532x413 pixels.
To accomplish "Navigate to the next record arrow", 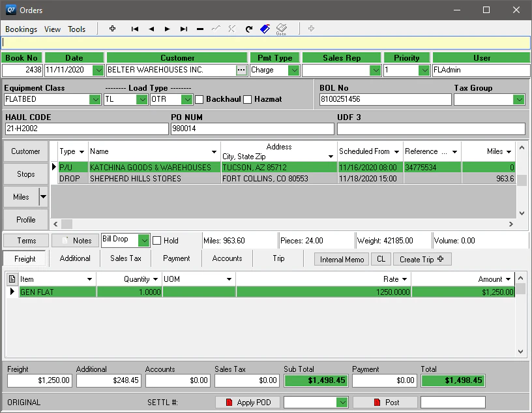I will pyautogui.click(x=167, y=29).
